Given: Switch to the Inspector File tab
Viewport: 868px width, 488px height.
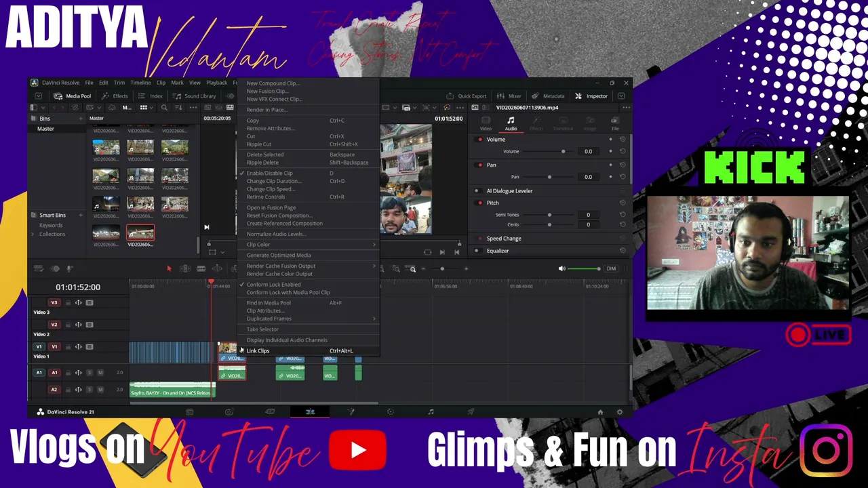Looking at the screenshot, I should [x=615, y=124].
